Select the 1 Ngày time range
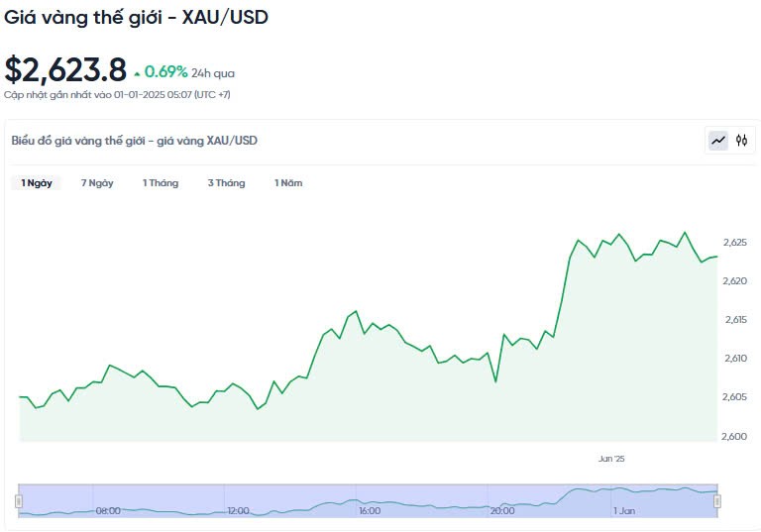The width and height of the screenshot is (761, 532). [x=37, y=183]
